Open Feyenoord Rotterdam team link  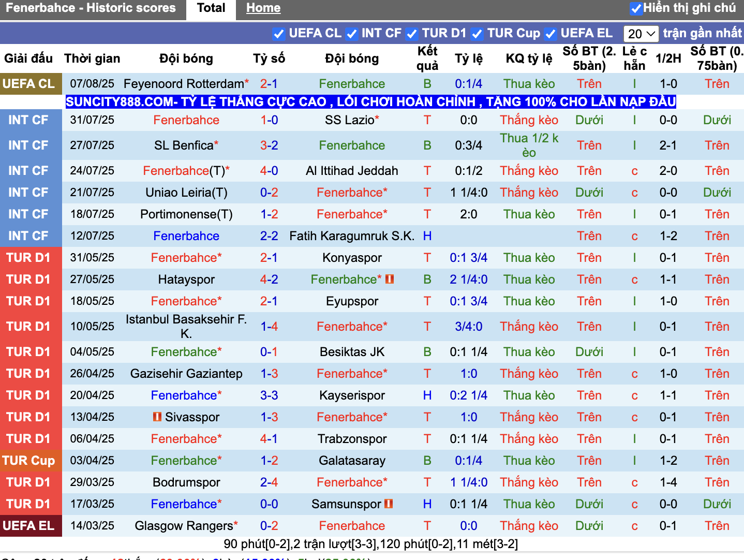point(184,84)
